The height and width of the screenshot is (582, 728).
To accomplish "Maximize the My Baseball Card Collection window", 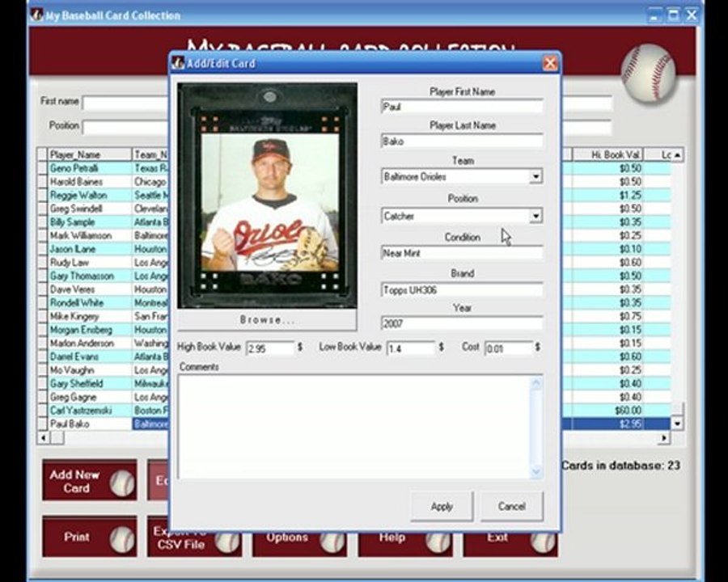I will coord(673,15).
